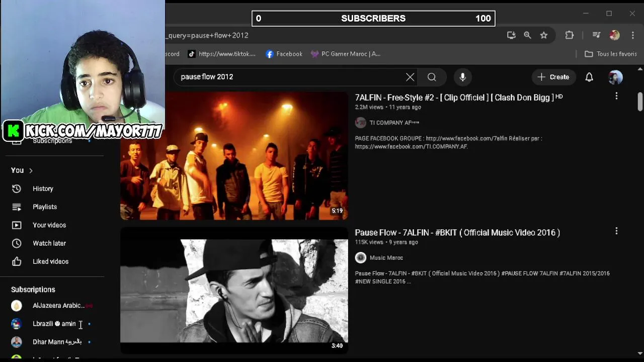Open the History icon in the sidebar
644x362 pixels.
coord(17,189)
